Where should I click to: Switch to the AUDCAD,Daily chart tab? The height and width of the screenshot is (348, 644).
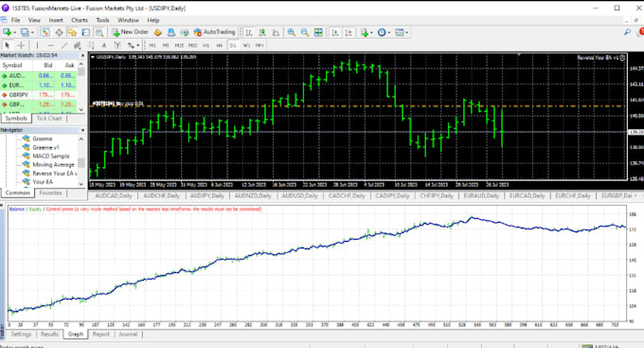(114, 195)
